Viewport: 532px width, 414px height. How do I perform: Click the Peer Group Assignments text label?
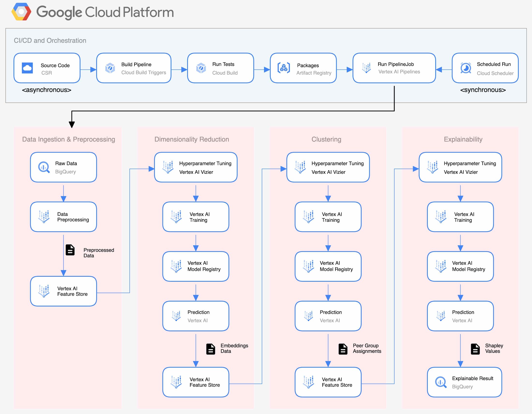point(367,348)
